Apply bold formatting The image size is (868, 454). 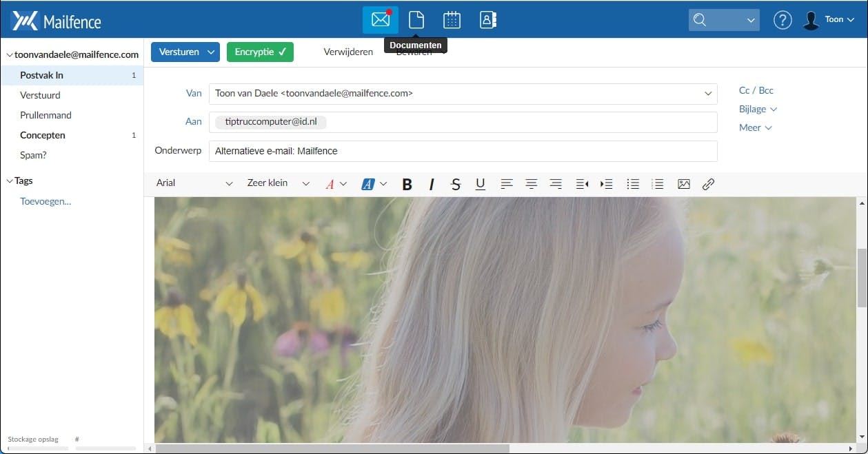click(x=407, y=184)
